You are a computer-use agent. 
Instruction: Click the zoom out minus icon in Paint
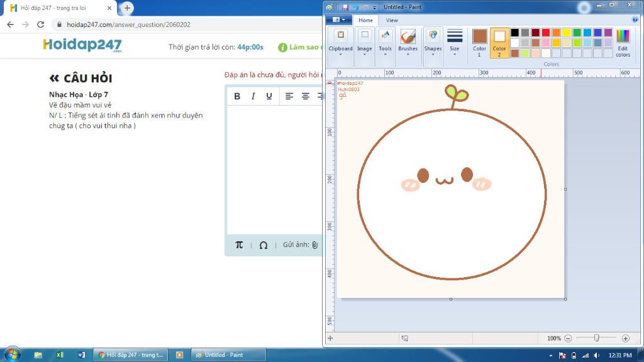(x=568, y=338)
